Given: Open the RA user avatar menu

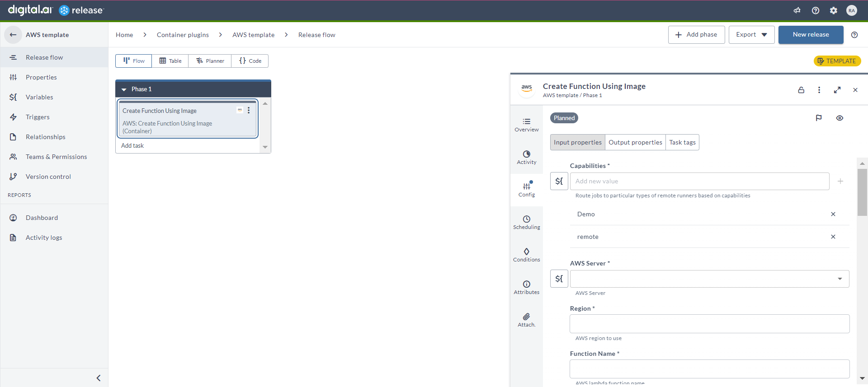Looking at the screenshot, I should tap(852, 10).
